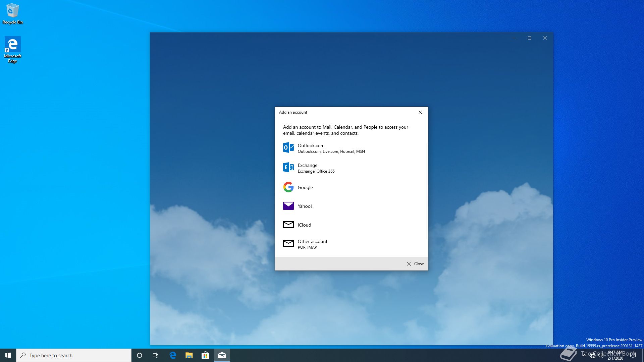Viewport: 644px width, 362px height.
Task: Click the 'POP, IMAP' subtitle text
Action: click(x=307, y=247)
